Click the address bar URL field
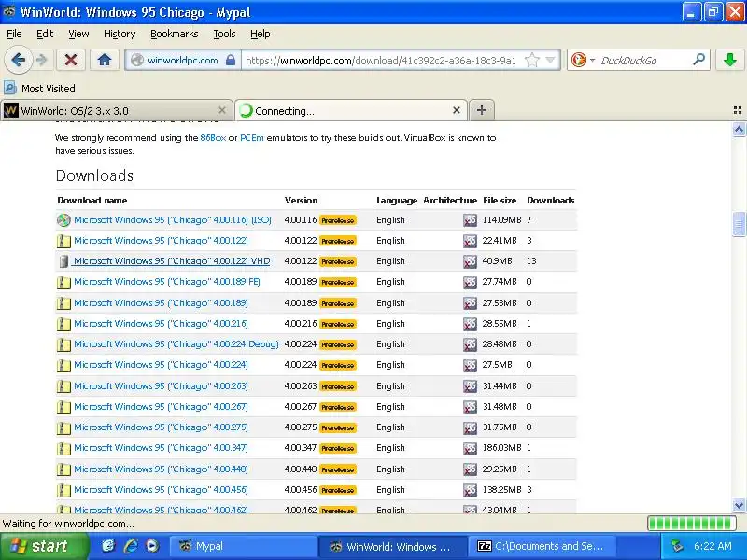 pyautogui.click(x=381, y=61)
